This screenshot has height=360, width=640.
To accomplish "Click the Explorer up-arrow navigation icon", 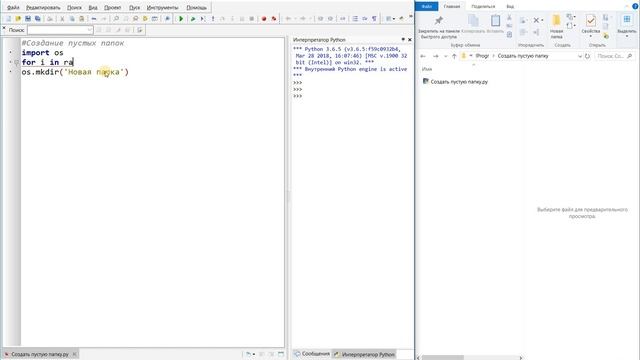I will pyautogui.click(x=454, y=56).
